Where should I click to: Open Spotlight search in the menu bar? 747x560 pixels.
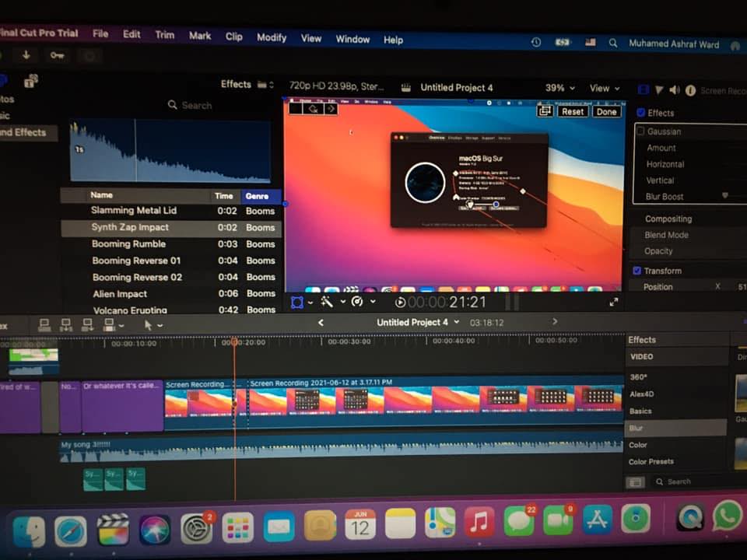point(613,43)
